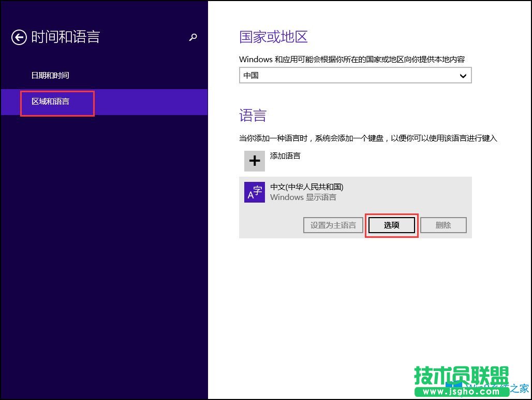Click the 删除 button for Chinese
Viewport: 532px width, 400px height.
coord(444,225)
